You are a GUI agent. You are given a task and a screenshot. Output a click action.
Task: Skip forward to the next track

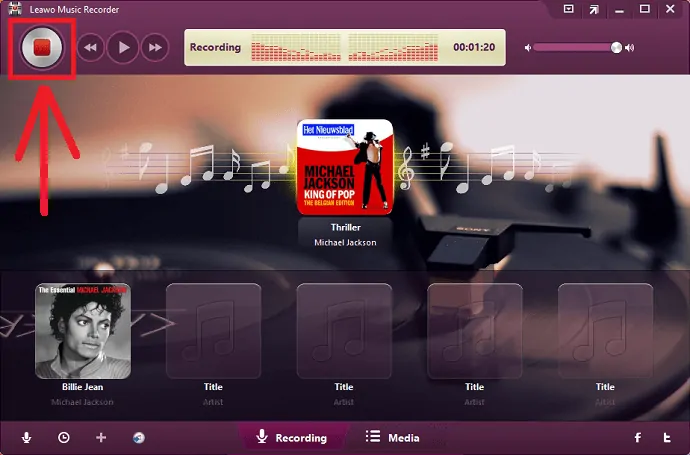coord(155,47)
